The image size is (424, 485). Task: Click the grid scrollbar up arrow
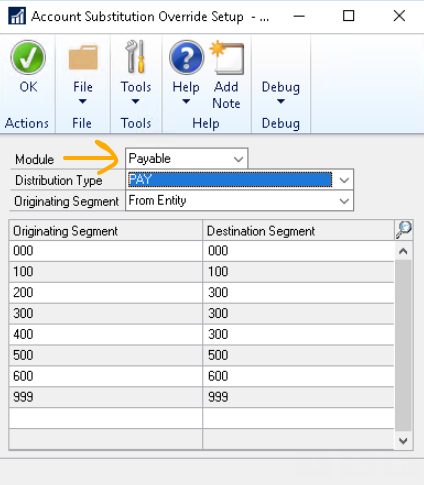click(403, 251)
